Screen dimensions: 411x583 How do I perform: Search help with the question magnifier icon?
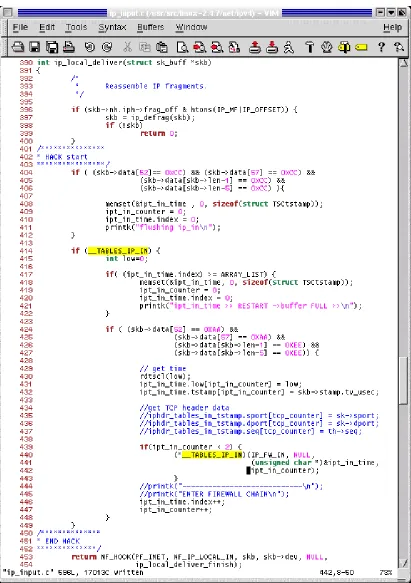coord(398,47)
